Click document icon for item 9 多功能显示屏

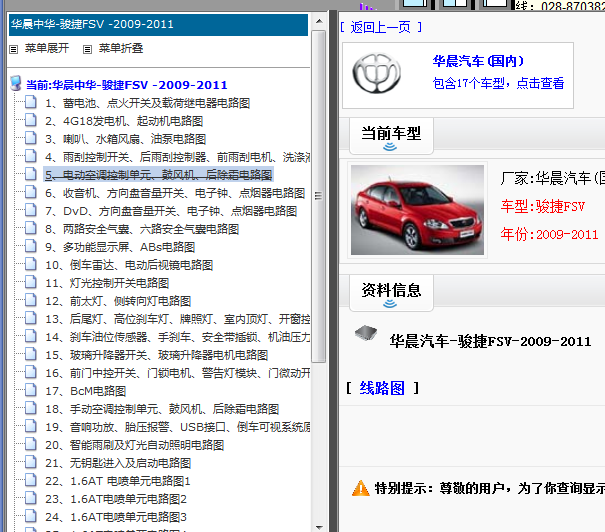[31, 246]
